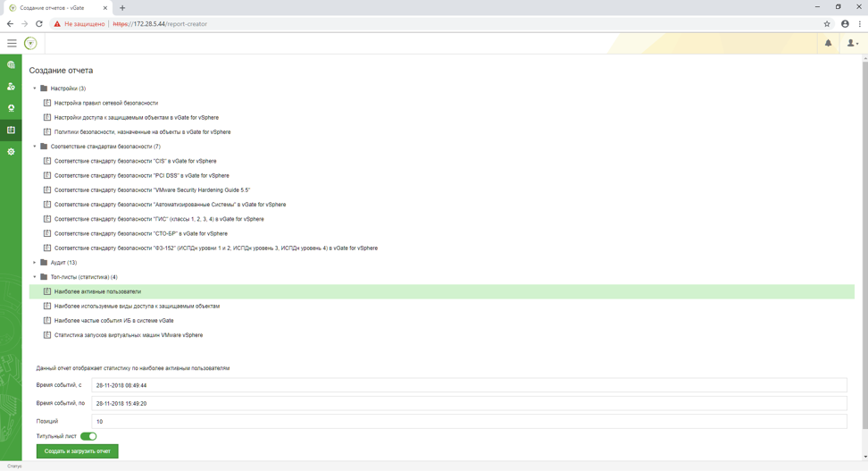Click document icon of ФЗ-152 report
The width and height of the screenshot is (868, 471).
(47, 248)
